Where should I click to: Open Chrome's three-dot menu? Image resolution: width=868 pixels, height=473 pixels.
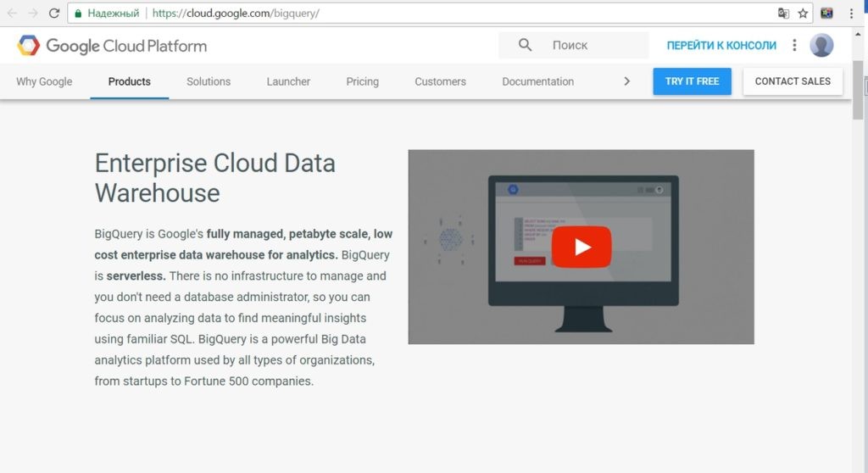pyautogui.click(x=851, y=14)
